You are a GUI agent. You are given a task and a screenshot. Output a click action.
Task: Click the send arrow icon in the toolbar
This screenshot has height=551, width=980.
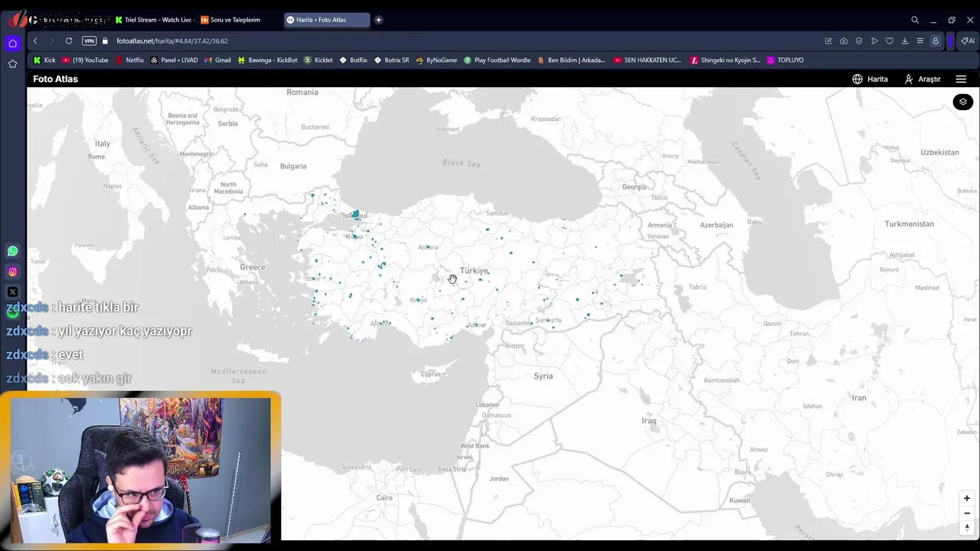click(x=874, y=41)
